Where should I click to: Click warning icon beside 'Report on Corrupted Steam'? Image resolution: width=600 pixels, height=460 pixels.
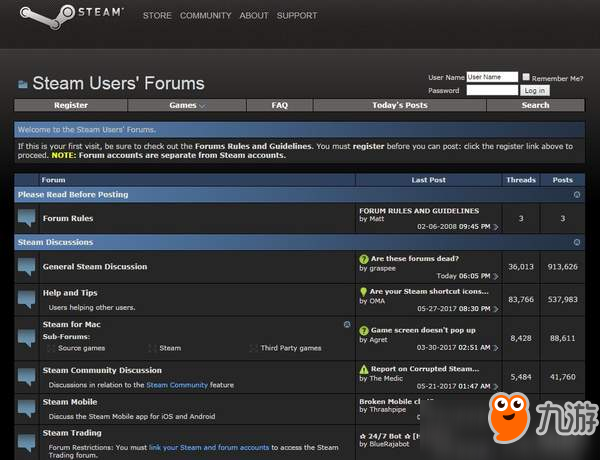tap(364, 369)
